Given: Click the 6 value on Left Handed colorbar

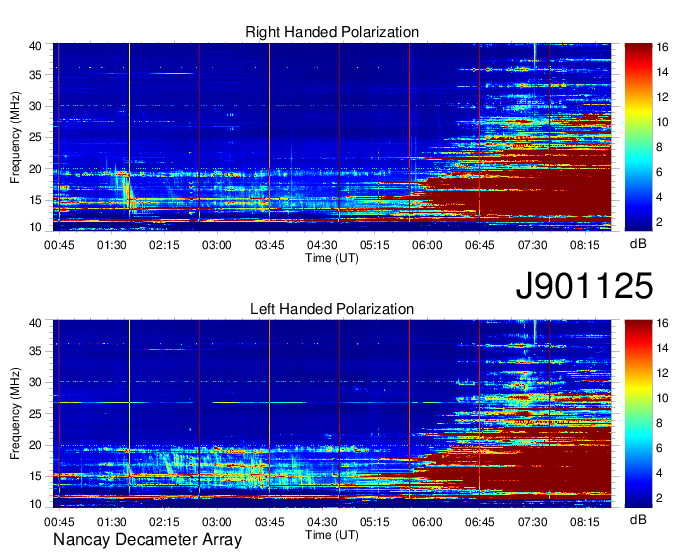Looking at the screenshot, I should [659, 448].
